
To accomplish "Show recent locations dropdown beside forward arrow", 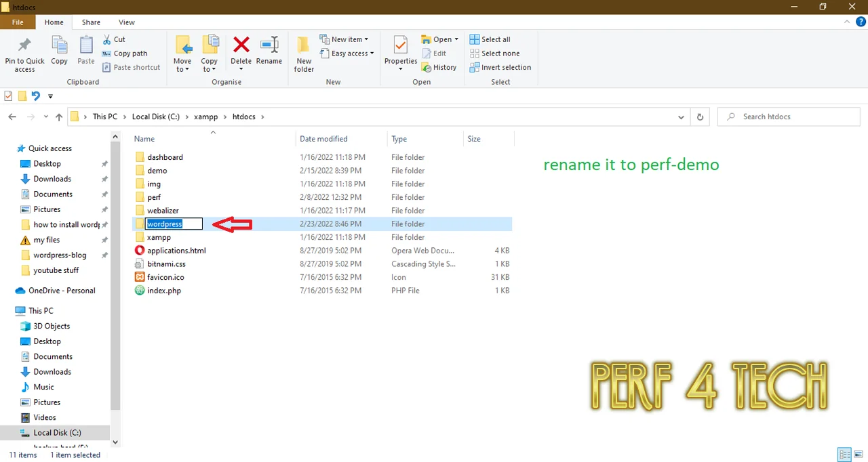I will 45,117.
